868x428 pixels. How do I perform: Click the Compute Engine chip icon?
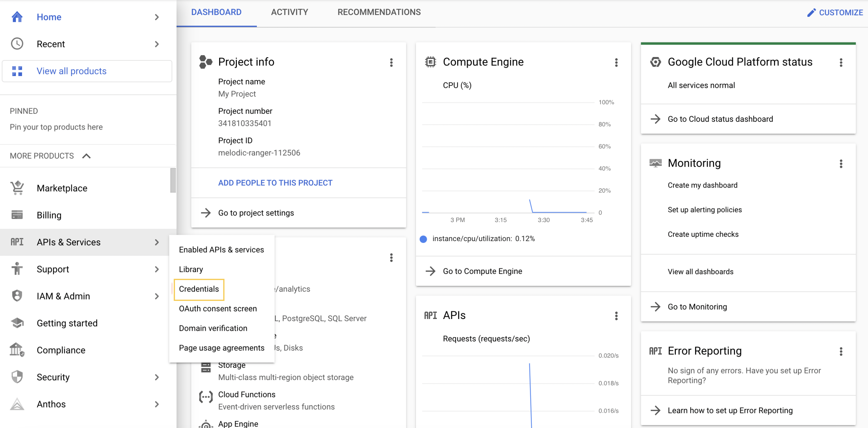point(430,62)
